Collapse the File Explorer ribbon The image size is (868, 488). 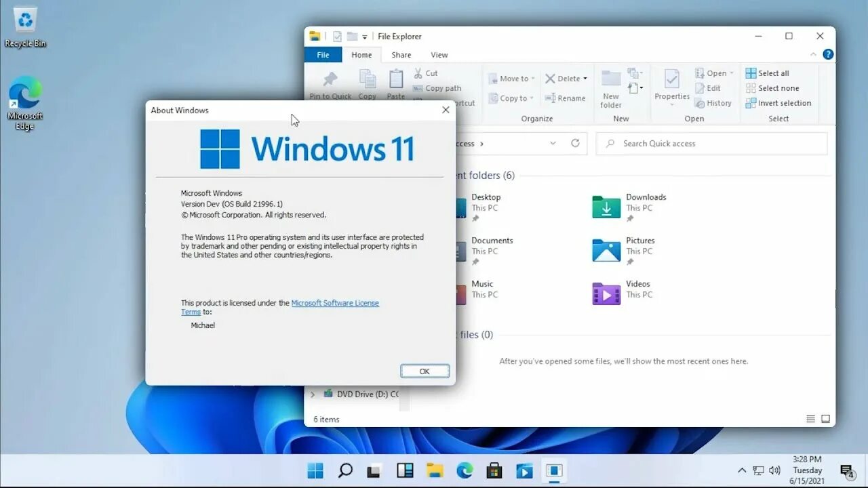(814, 54)
